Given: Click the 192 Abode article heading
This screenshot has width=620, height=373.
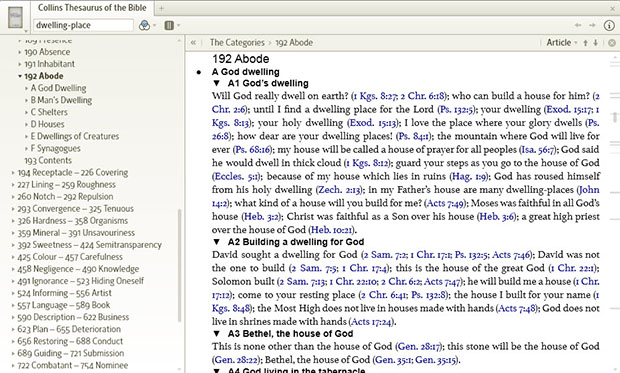Looking at the screenshot, I should pos(241,59).
